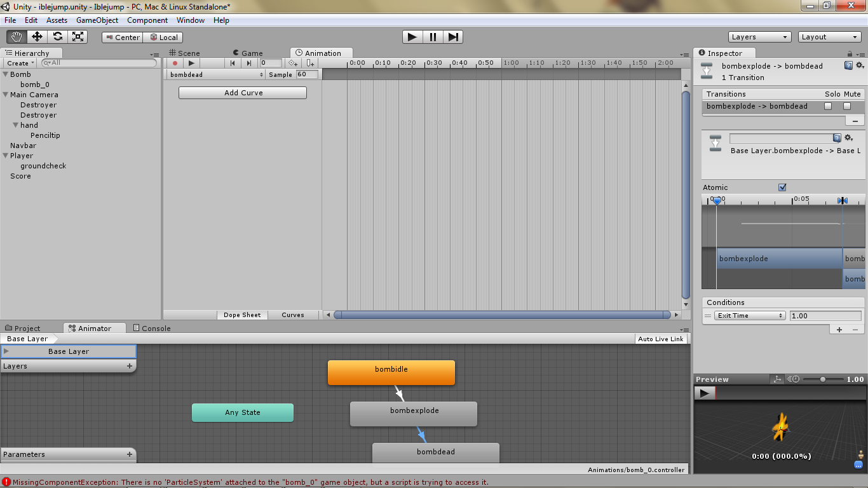Add a new Animator parameter
868x488 pixels.
click(130, 454)
